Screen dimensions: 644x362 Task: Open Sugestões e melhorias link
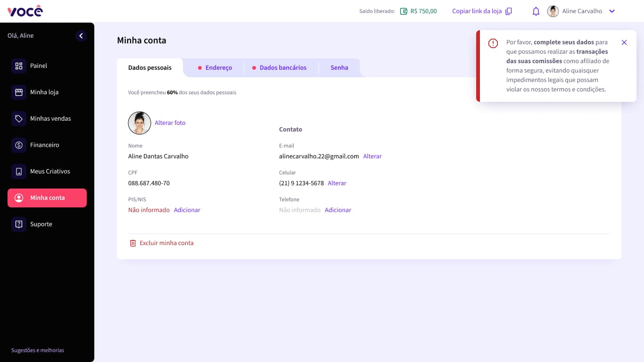click(38, 350)
